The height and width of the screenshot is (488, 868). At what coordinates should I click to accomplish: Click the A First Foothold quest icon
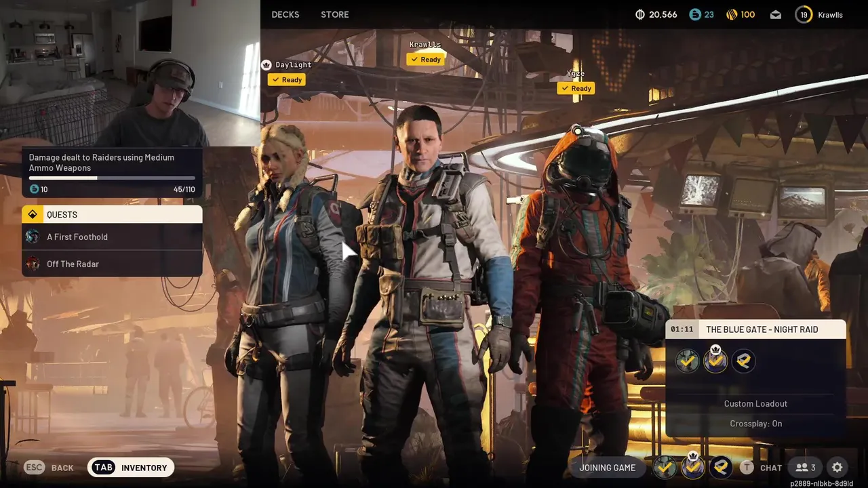tap(32, 237)
